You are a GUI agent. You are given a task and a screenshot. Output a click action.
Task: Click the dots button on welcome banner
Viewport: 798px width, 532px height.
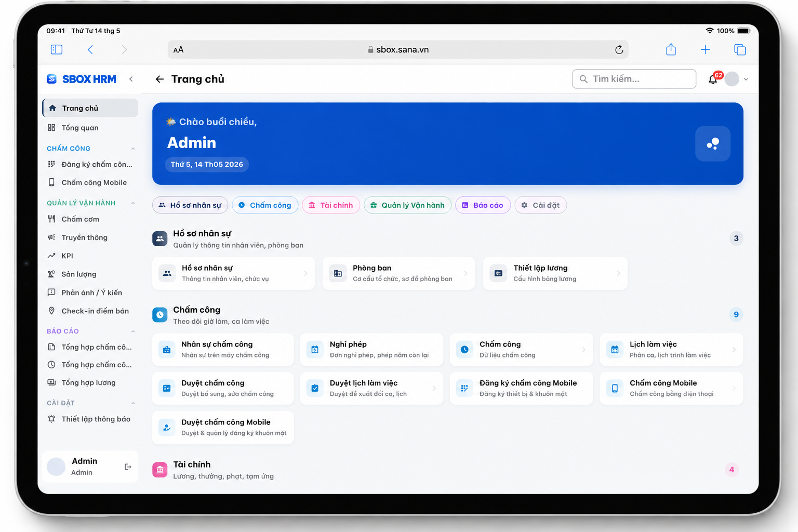point(713,144)
